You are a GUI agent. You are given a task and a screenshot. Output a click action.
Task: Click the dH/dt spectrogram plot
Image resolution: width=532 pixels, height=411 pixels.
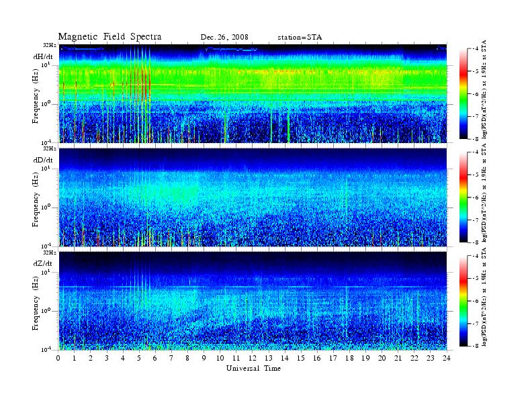(253, 93)
